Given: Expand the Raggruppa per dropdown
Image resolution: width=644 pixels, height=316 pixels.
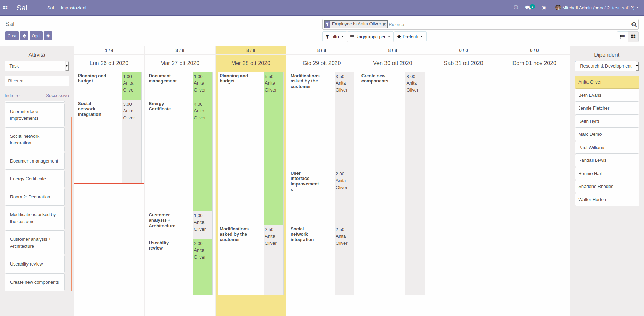Looking at the screenshot, I should pos(369,37).
